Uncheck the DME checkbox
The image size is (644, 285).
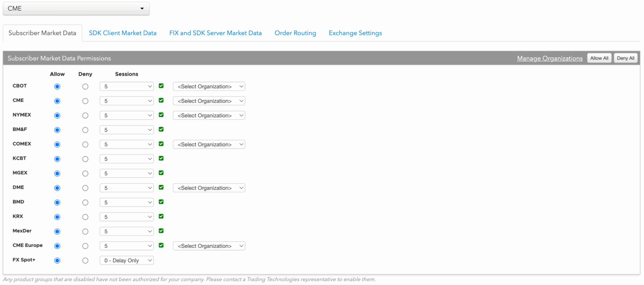(x=161, y=187)
